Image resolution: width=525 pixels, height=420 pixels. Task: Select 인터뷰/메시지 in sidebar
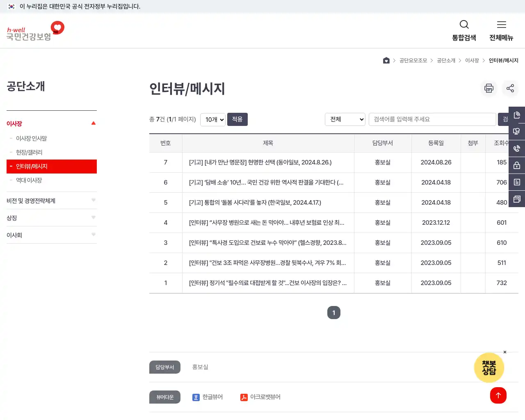point(52,167)
